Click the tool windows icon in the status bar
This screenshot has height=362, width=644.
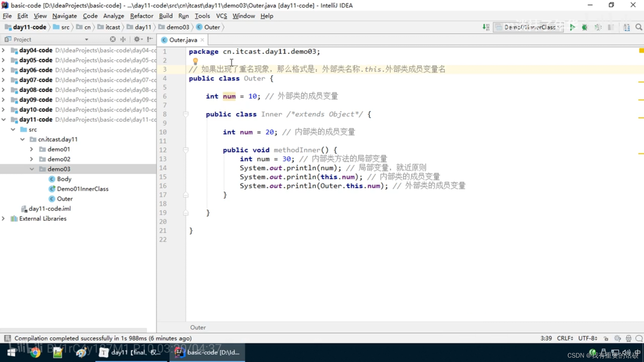7,338
